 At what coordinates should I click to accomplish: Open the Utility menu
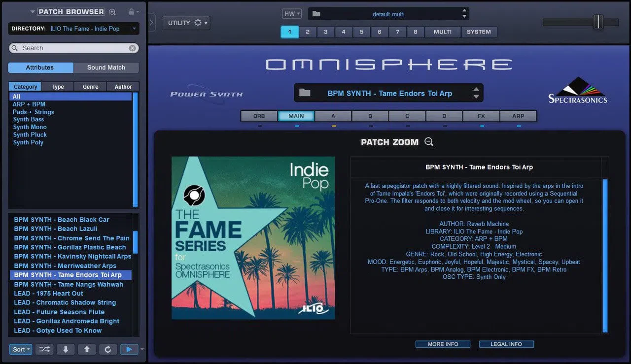185,23
